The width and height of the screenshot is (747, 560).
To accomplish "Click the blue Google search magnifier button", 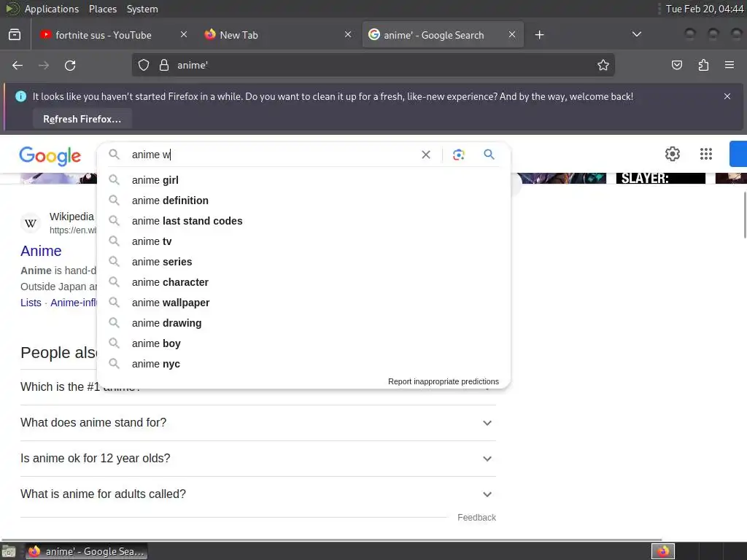I will click(489, 155).
